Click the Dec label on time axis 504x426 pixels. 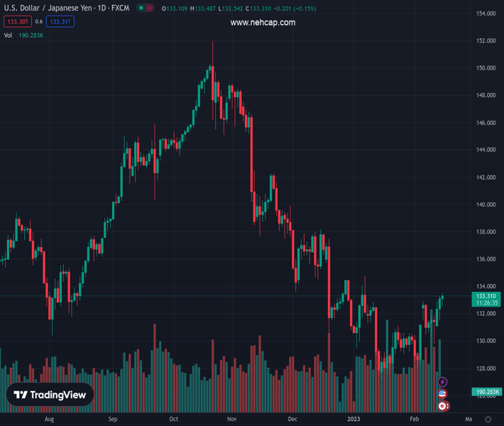tap(292, 420)
